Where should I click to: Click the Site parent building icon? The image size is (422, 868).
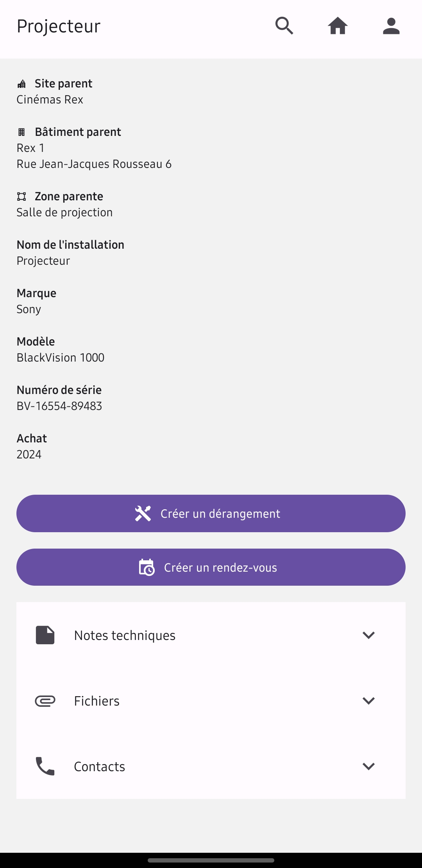pyautogui.click(x=21, y=84)
